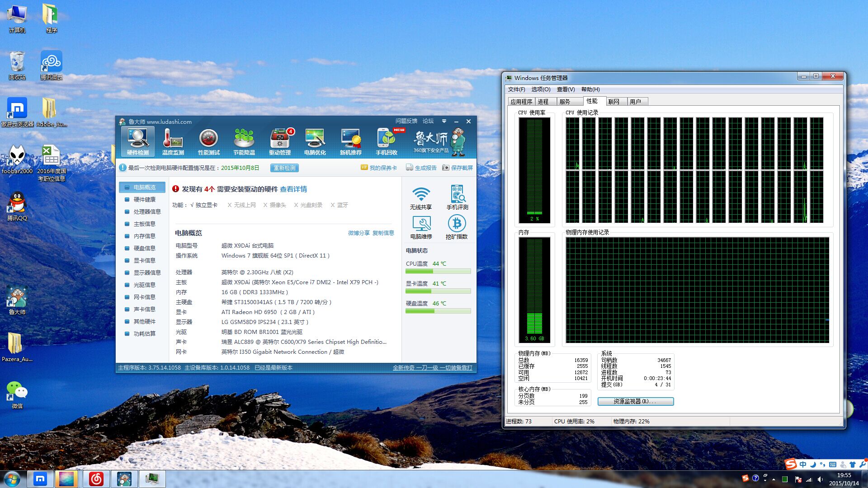Click 微博分享 link
The width and height of the screenshot is (868, 488).
[x=359, y=233]
